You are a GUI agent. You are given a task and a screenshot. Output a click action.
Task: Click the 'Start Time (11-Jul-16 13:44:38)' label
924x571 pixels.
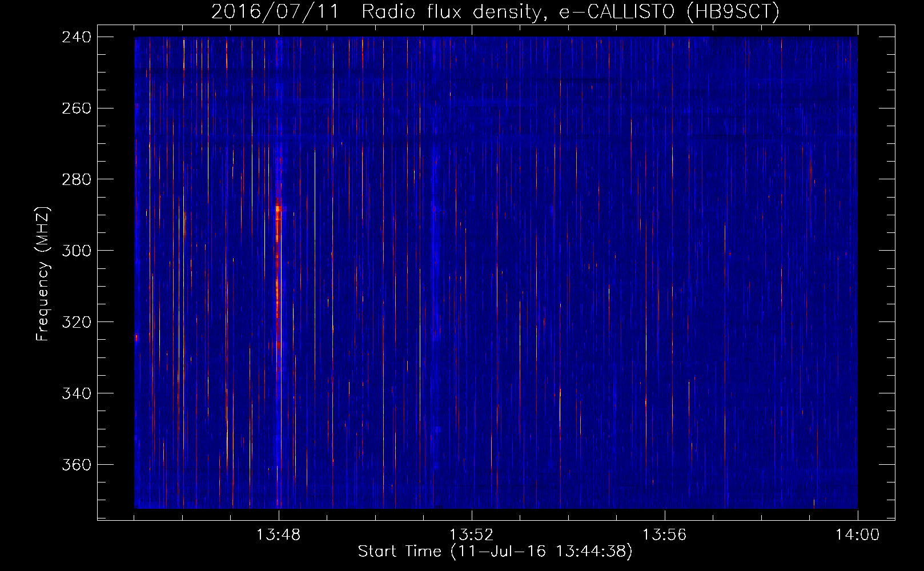[495, 551]
